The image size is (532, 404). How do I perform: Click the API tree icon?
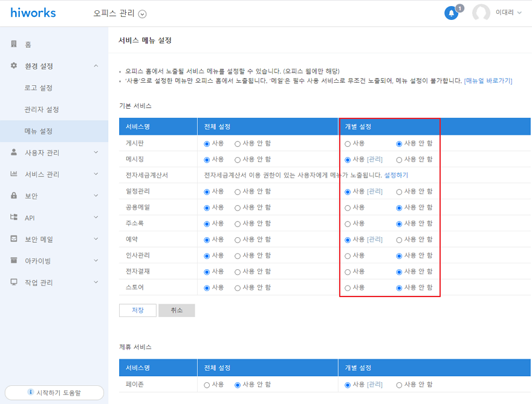pyautogui.click(x=14, y=217)
